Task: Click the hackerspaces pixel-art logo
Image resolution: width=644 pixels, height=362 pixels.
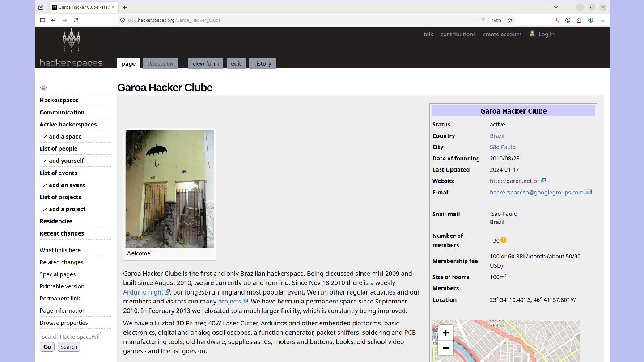Action: pos(71,47)
